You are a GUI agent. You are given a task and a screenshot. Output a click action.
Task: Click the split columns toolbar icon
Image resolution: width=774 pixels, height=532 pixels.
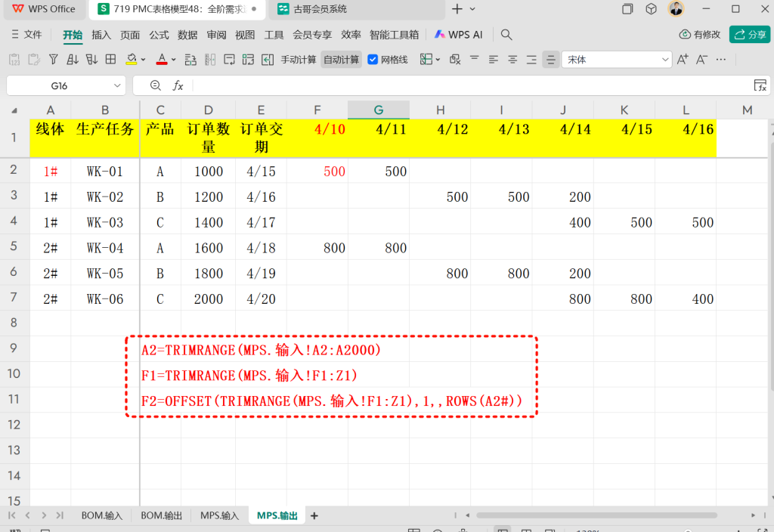coord(210,60)
